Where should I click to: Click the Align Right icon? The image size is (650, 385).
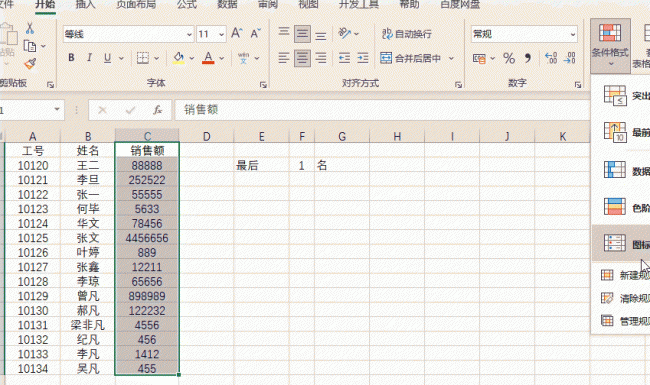320,58
